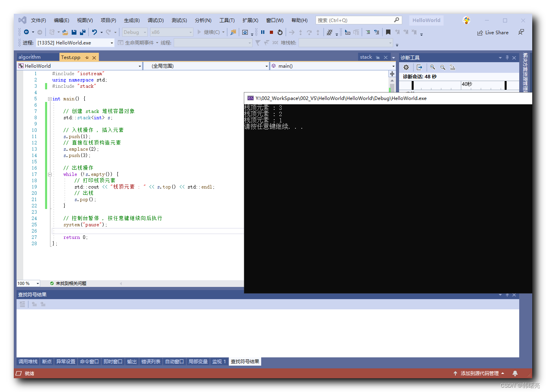Click the console window title bar
The image size is (546, 392).
[388, 98]
